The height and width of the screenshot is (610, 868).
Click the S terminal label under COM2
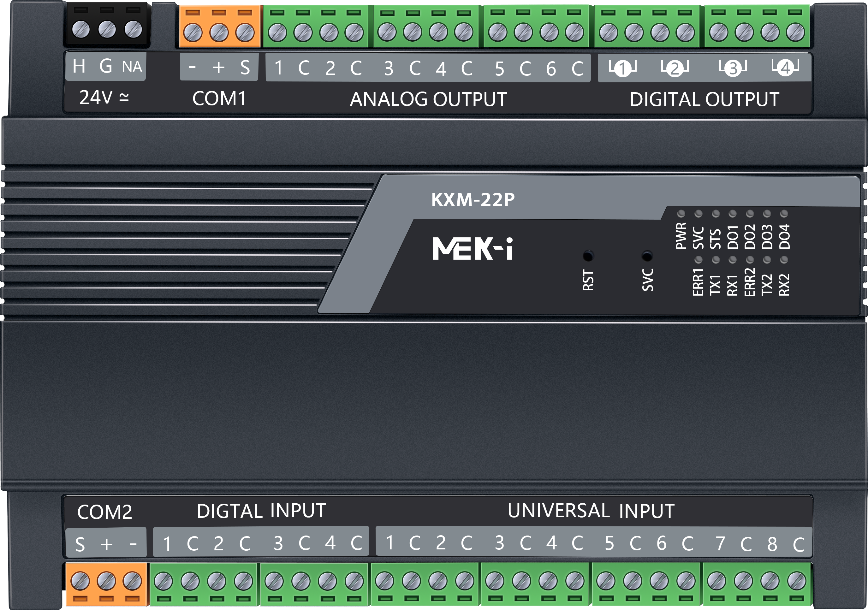tap(80, 545)
